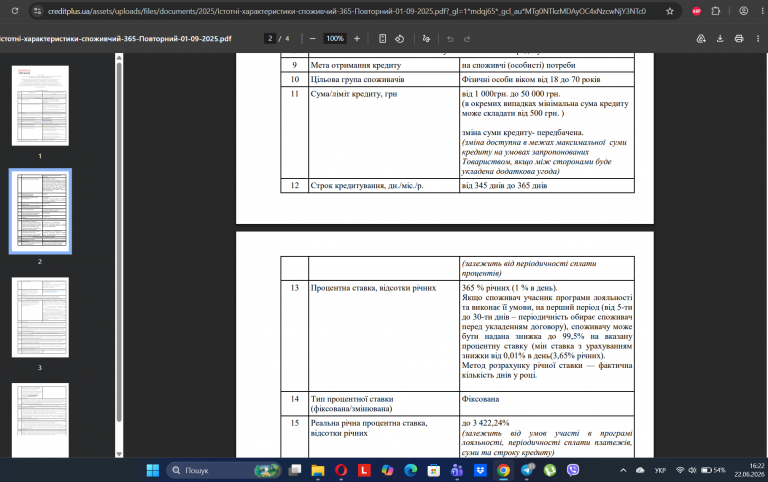Click 'до 3 422,24%' value
This screenshot has width=768, height=482.
tap(485, 423)
